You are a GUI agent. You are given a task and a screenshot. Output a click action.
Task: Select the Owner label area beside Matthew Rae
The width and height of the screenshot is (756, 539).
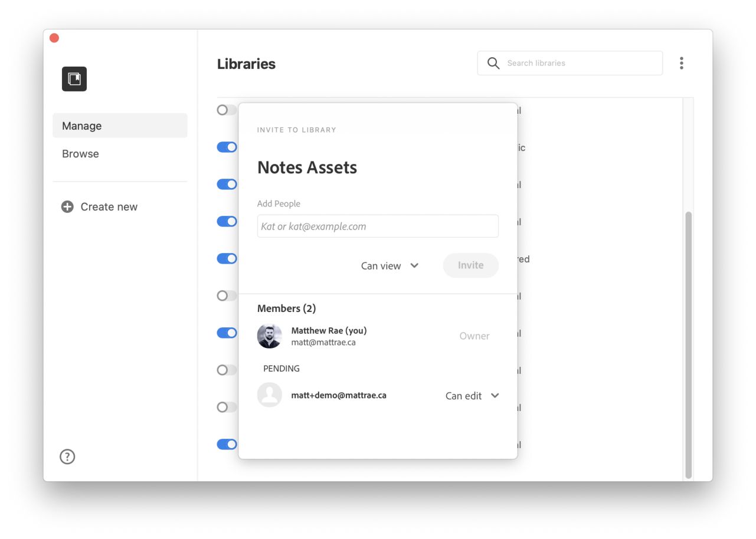474,336
